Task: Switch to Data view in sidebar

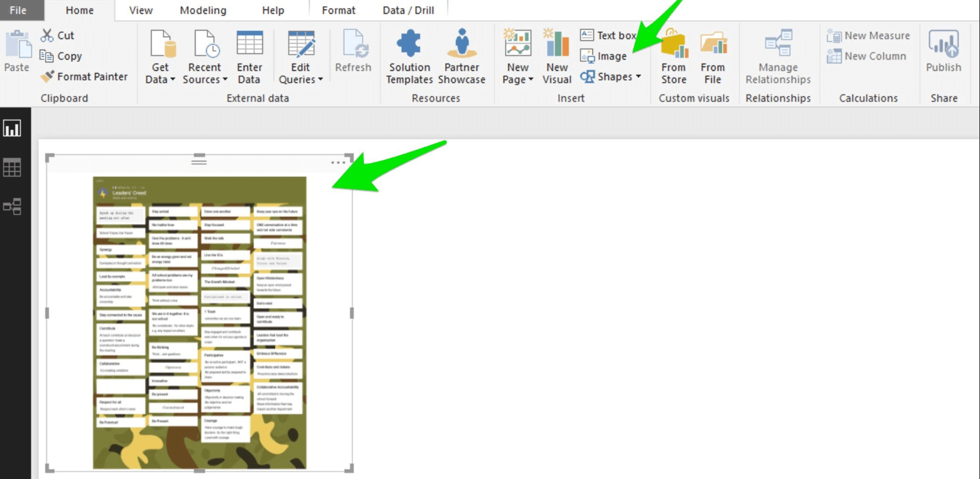Action: (12, 168)
